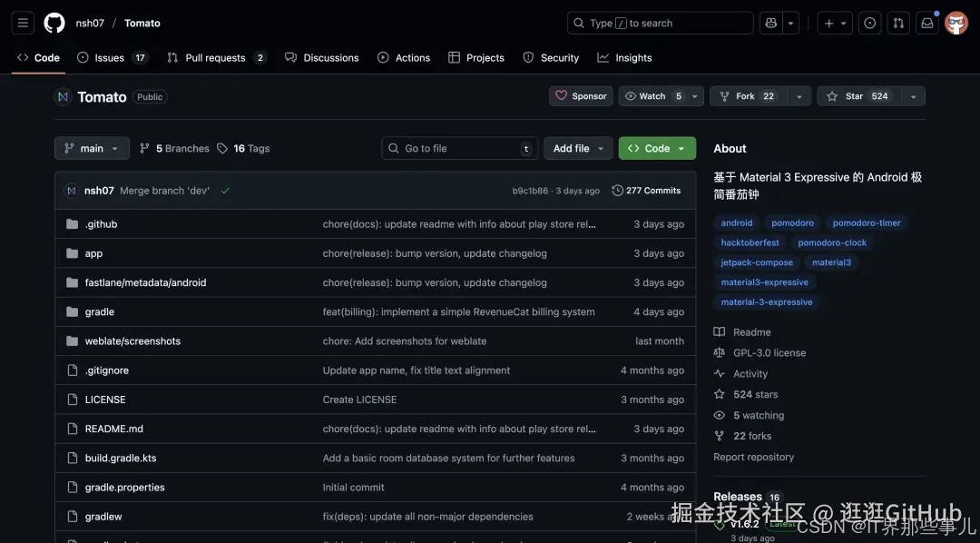Open user profile avatar menu
The image size is (980, 543).
(x=956, y=23)
